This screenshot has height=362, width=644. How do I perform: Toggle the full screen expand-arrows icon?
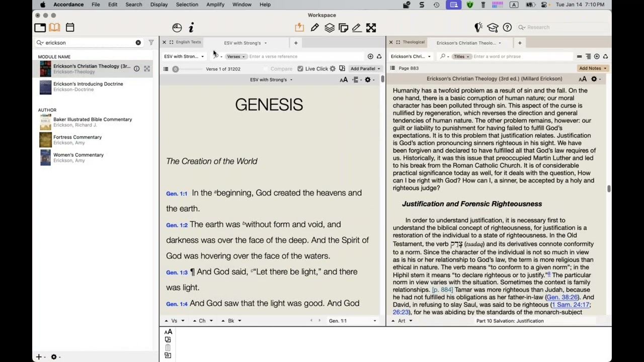371,28
